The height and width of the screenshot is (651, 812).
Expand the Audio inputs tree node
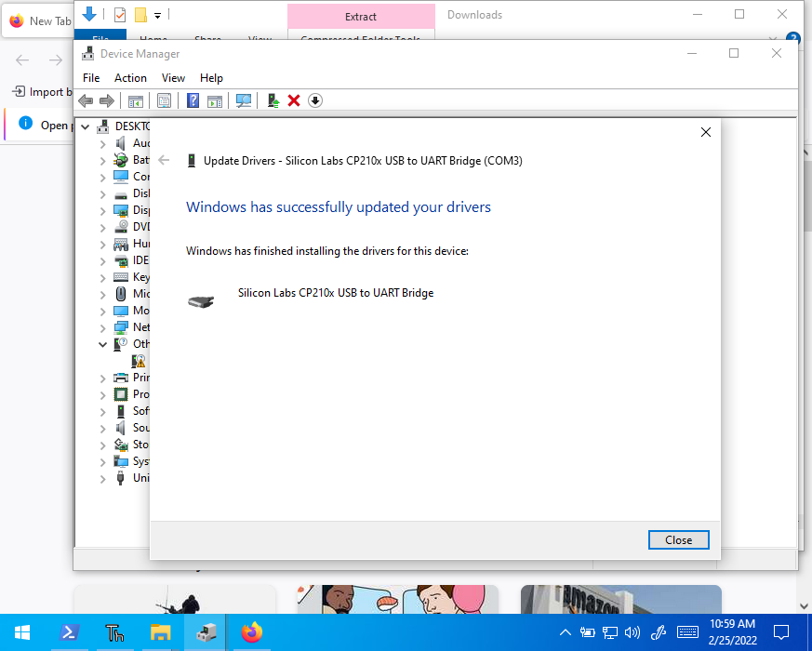[102, 143]
